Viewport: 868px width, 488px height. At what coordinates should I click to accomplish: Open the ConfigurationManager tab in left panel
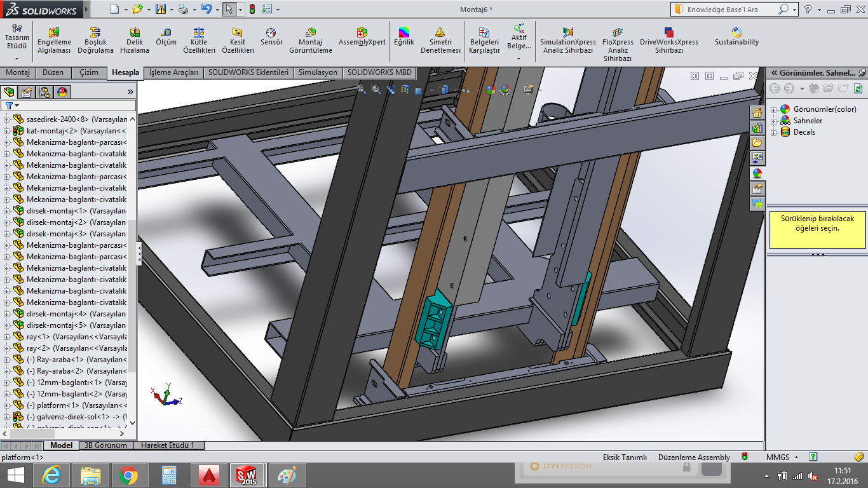coord(44,92)
